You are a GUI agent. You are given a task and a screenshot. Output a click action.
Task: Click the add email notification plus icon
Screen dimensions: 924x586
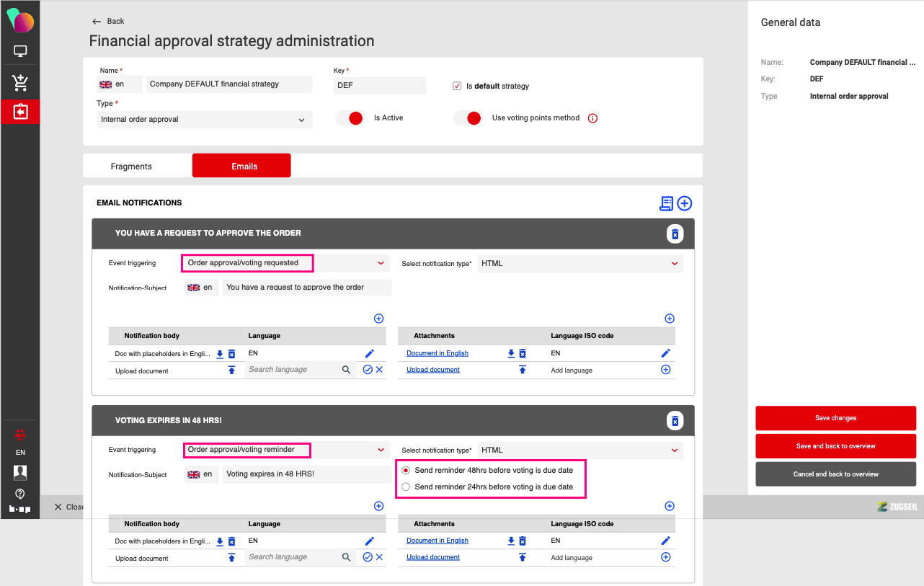(x=684, y=203)
